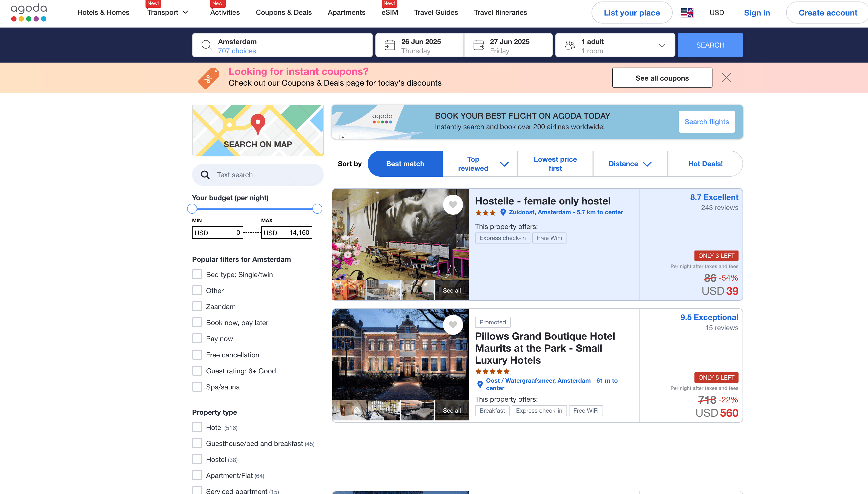Open eSIM menu

point(390,13)
